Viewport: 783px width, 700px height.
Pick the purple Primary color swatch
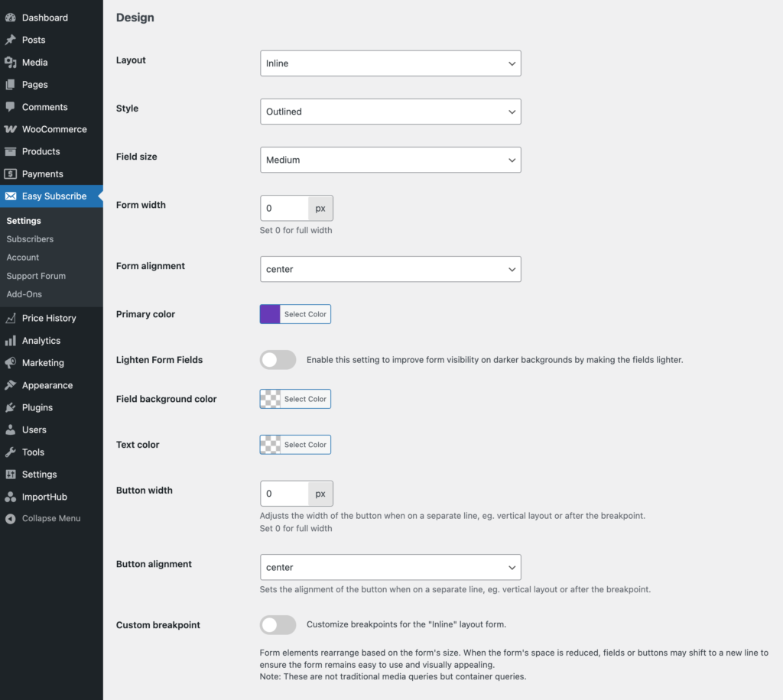[x=270, y=314]
